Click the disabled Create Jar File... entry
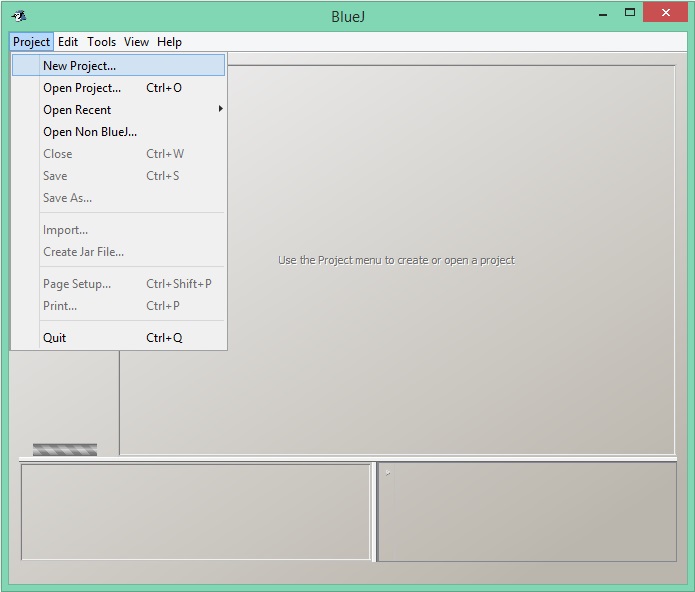 point(118,252)
